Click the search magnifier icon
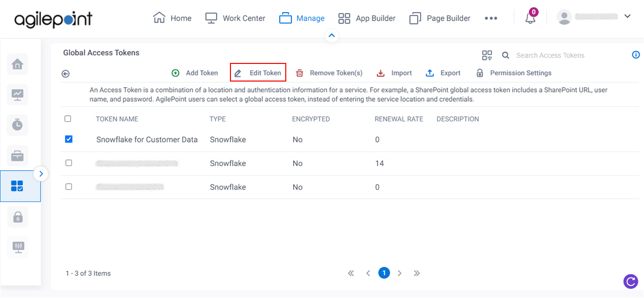 click(506, 55)
